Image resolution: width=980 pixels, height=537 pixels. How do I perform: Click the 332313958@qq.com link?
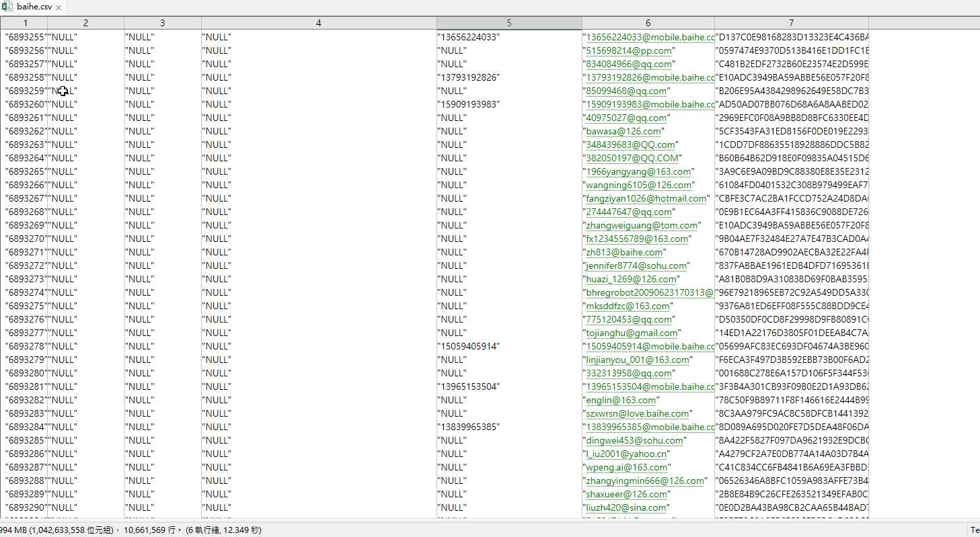tap(629, 374)
